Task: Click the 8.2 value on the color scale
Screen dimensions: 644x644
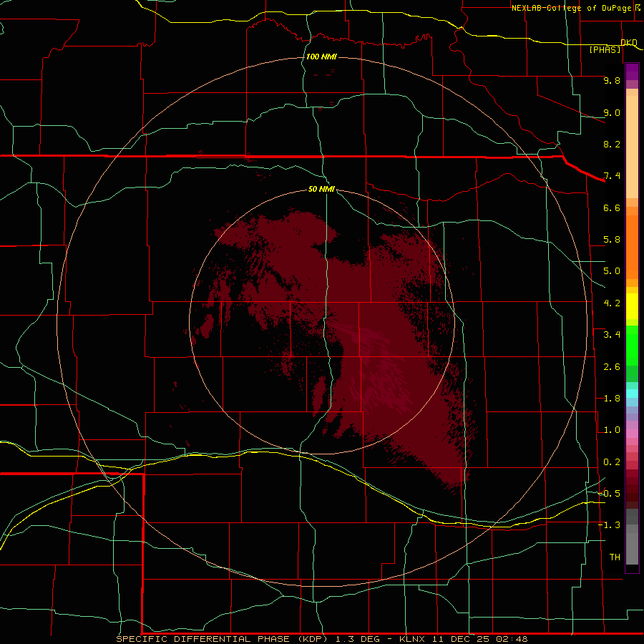Action: pyautogui.click(x=612, y=144)
